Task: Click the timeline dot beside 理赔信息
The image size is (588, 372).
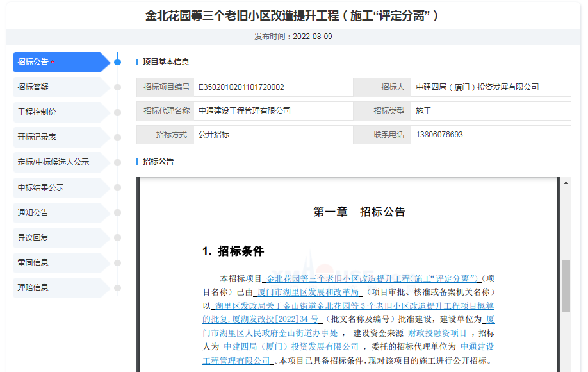Action: (117, 287)
